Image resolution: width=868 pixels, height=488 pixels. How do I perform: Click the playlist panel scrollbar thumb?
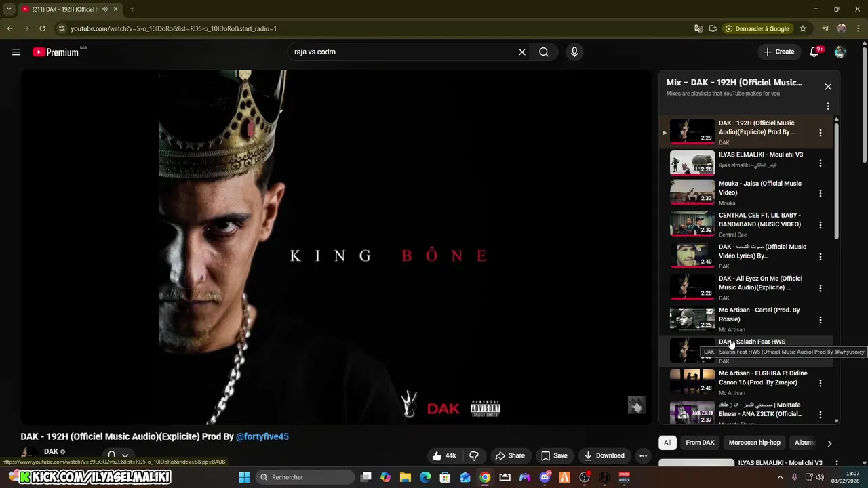coord(836,180)
